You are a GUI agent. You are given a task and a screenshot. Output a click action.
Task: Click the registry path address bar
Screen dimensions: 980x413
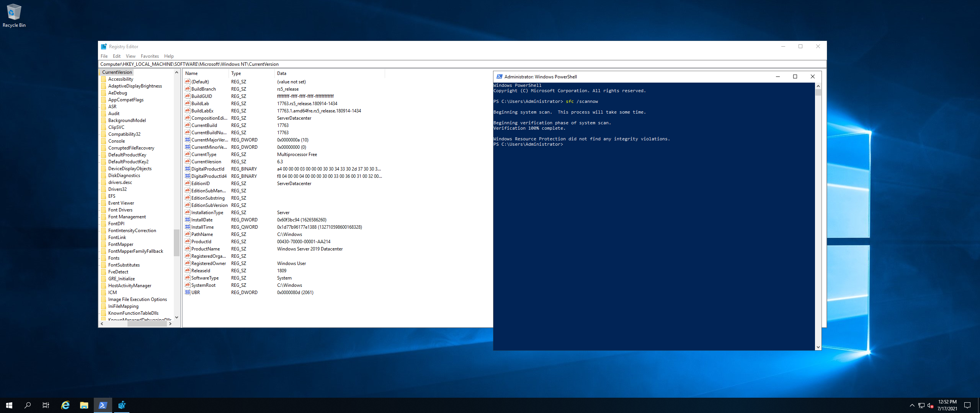(462, 64)
